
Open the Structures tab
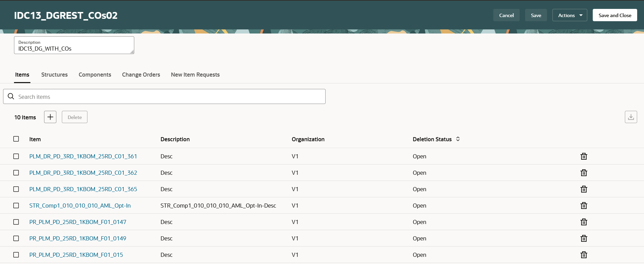54,75
